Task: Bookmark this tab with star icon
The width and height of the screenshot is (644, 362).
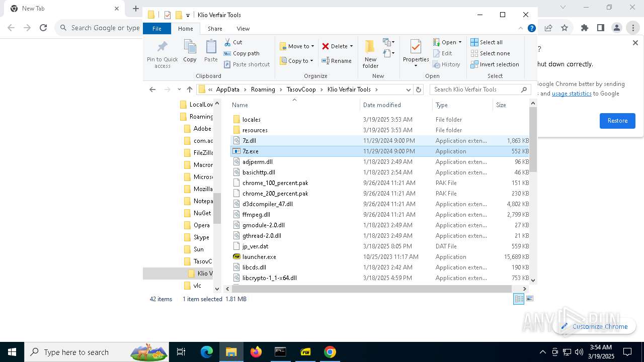Action: (565, 28)
